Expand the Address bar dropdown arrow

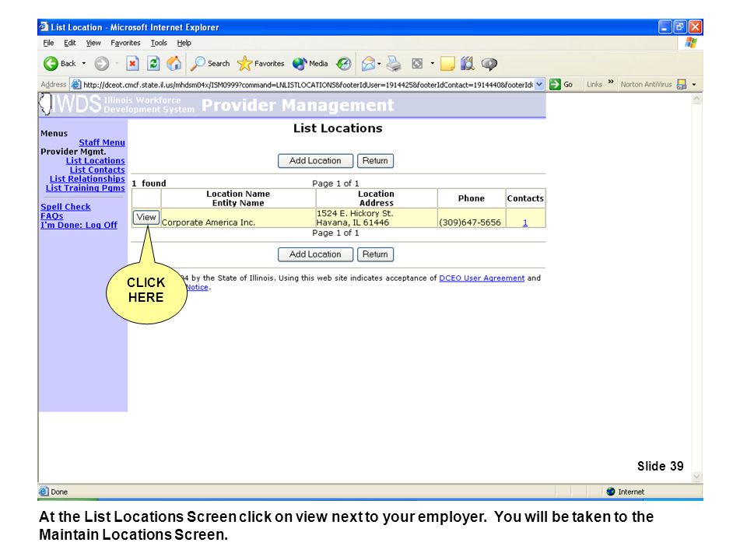click(x=539, y=85)
